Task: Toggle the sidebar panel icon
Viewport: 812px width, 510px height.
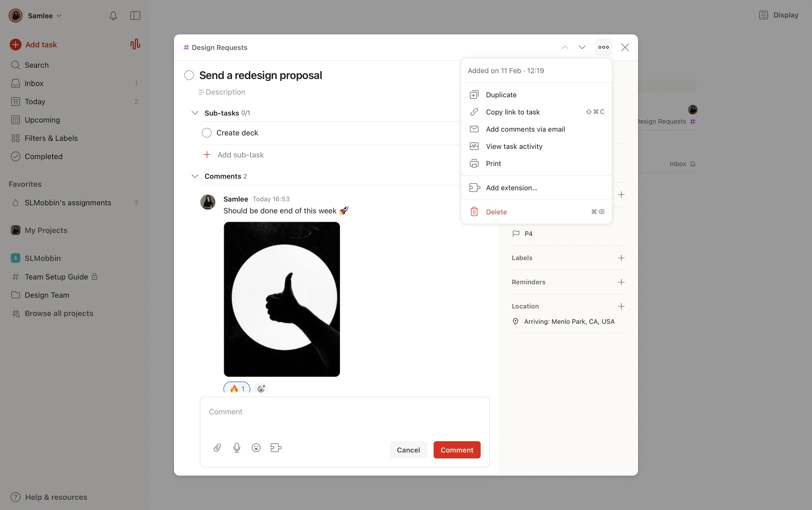Action: pyautogui.click(x=135, y=16)
